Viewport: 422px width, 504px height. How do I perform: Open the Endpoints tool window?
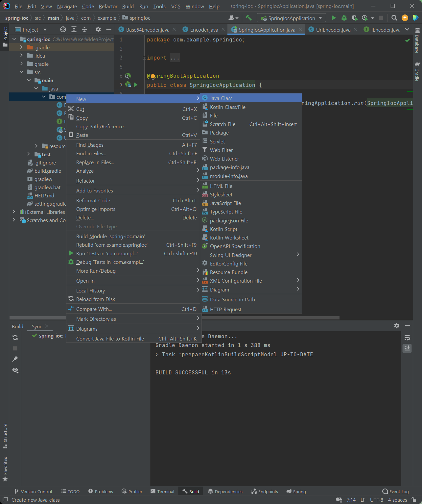coord(265,491)
